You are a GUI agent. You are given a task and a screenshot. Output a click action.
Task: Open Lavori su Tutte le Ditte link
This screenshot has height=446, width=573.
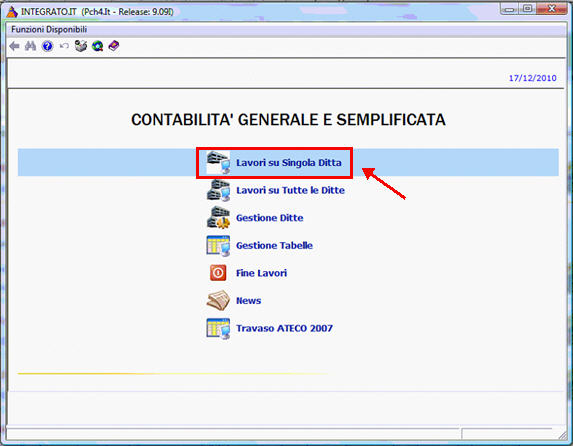tap(291, 190)
